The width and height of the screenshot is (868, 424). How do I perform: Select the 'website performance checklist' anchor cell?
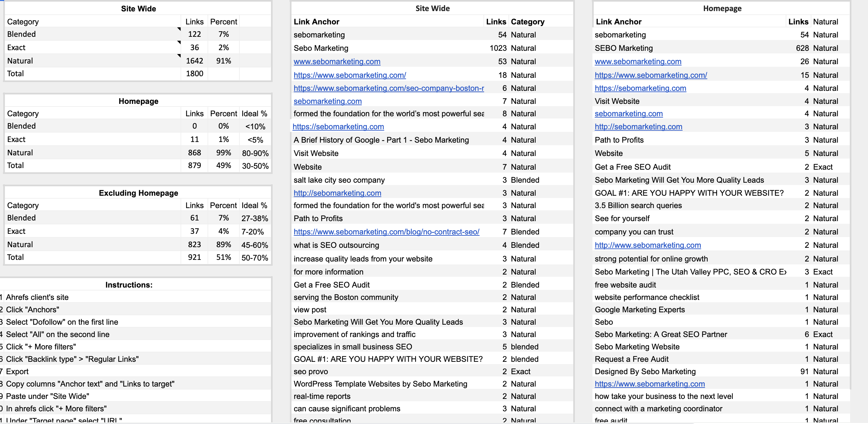point(689,297)
